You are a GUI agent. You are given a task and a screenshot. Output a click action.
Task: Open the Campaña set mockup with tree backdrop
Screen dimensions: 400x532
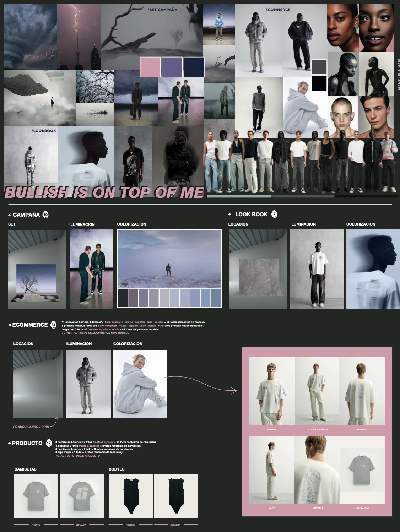click(37, 269)
